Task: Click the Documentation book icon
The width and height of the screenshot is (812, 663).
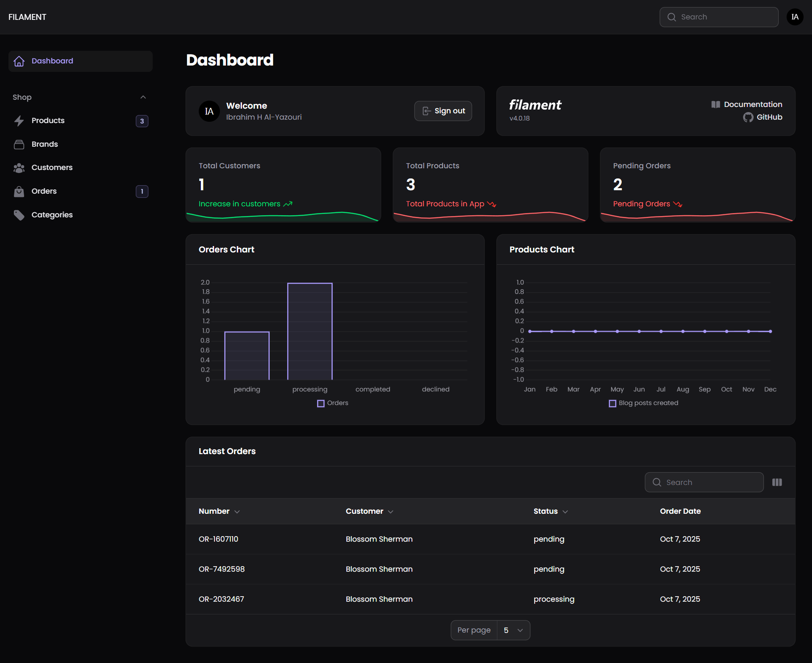Action: (x=716, y=104)
